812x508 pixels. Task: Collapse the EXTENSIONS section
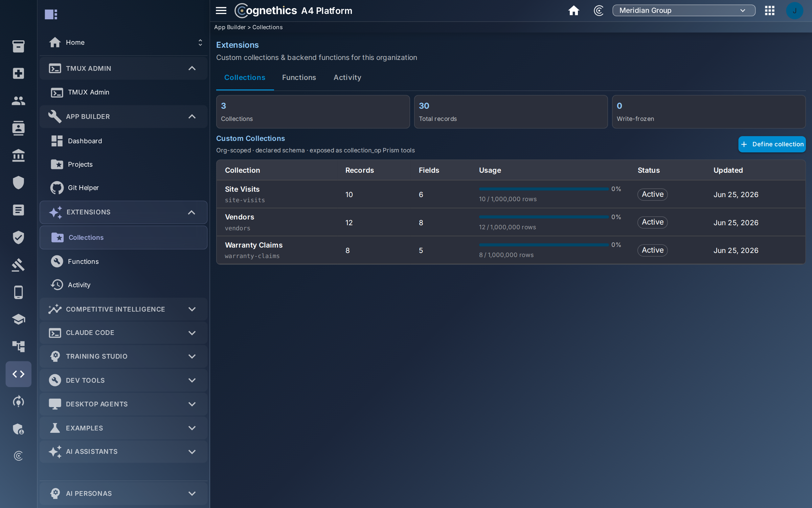pyautogui.click(x=123, y=212)
